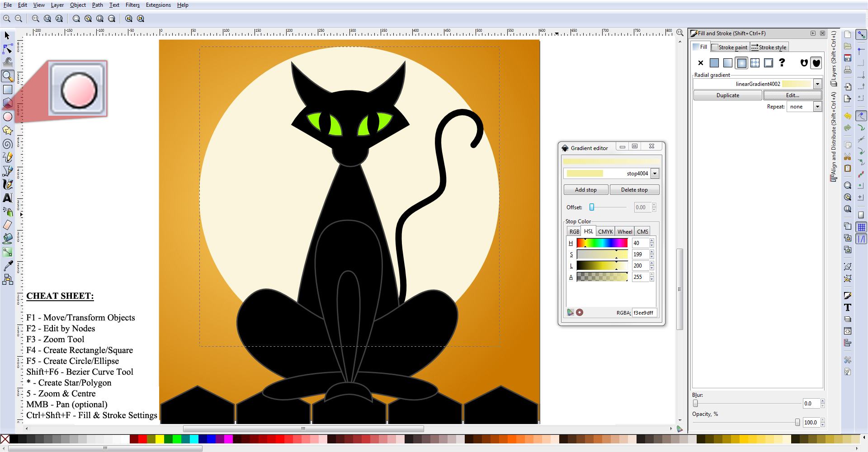Click the Zoom in toolbar icon
Image resolution: width=868 pixels, height=452 pixels.
tap(7, 19)
